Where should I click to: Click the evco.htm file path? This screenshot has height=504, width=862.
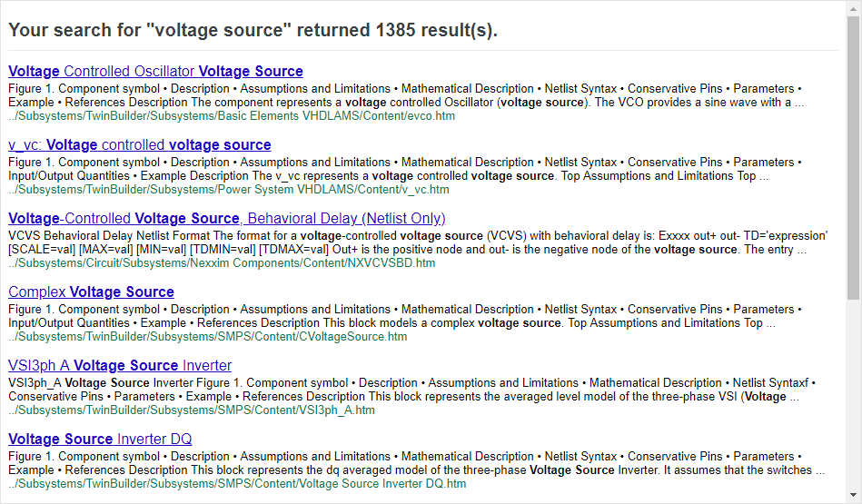click(232, 116)
